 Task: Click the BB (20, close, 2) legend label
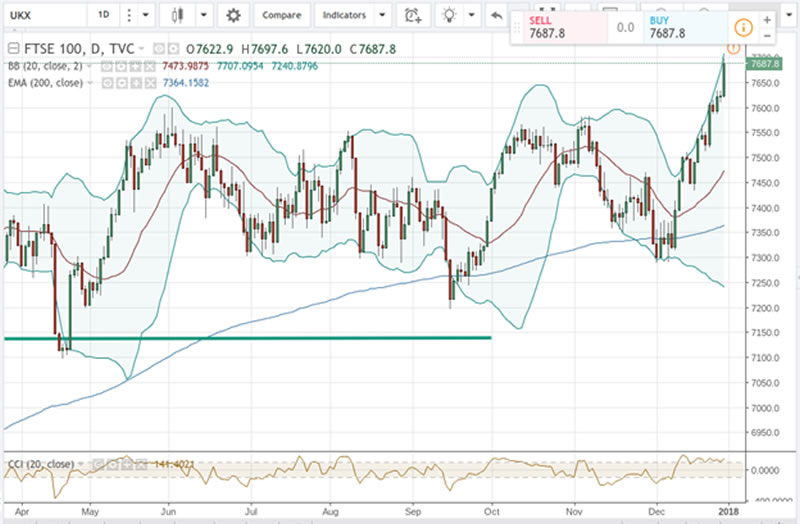pos(45,66)
